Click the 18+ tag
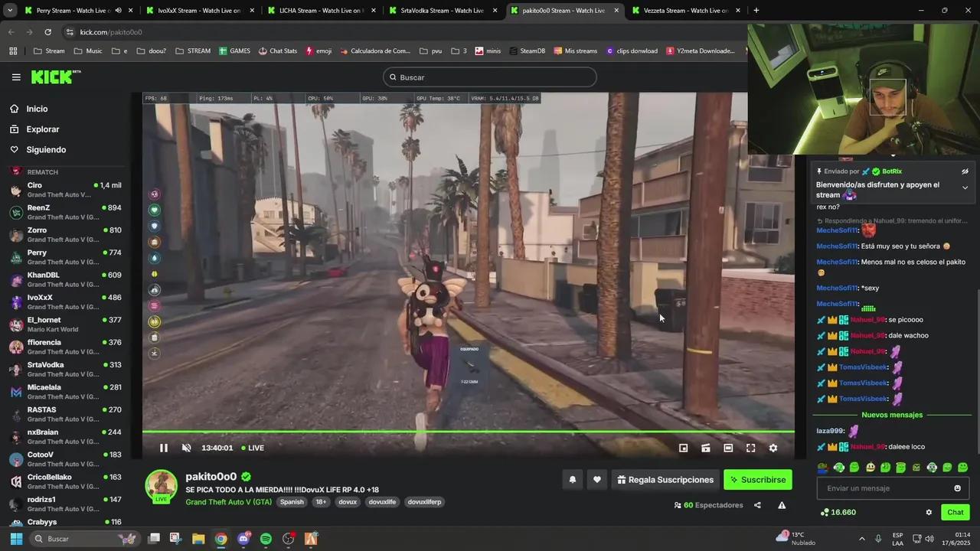The image size is (980, 551). (x=321, y=502)
